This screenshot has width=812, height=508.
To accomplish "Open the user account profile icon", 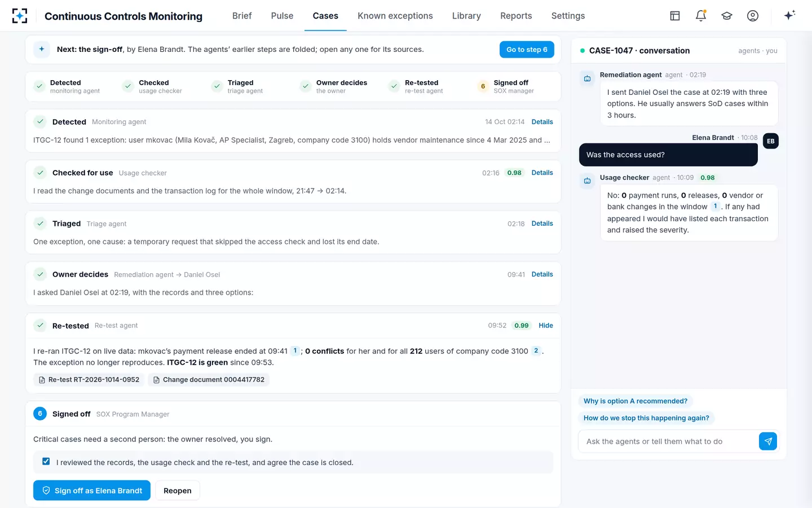I will coord(753,16).
